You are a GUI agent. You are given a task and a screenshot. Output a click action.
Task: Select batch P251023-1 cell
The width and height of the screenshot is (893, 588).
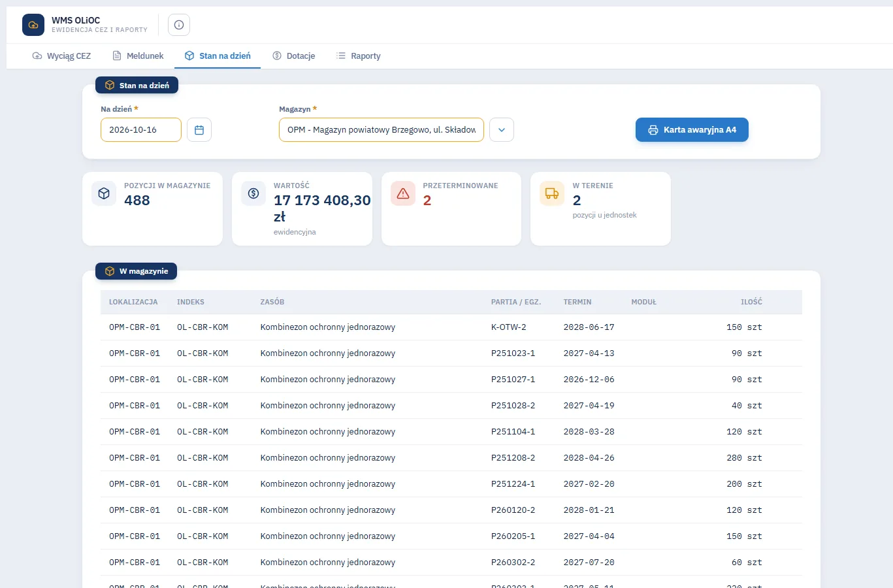pos(513,353)
